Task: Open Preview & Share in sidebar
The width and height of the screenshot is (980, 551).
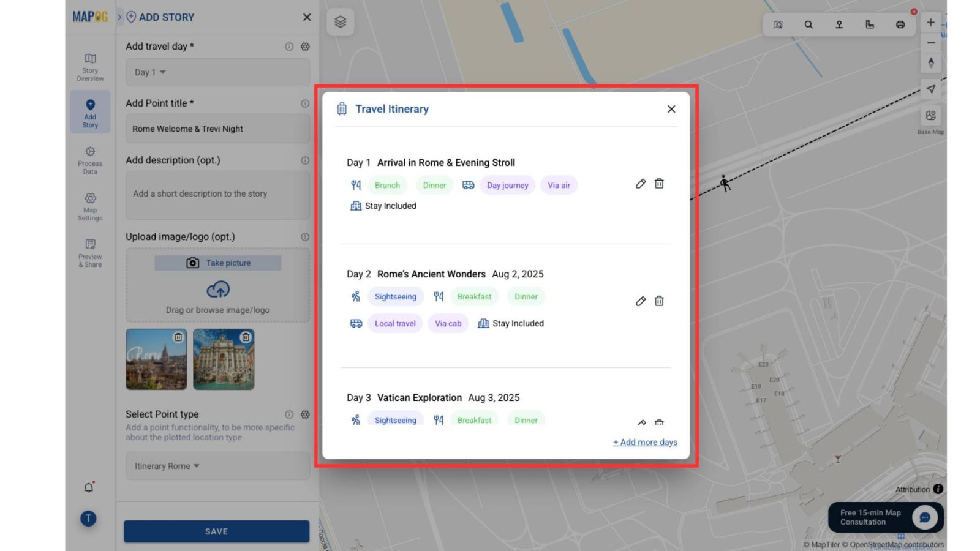Action: pos(90,252)
